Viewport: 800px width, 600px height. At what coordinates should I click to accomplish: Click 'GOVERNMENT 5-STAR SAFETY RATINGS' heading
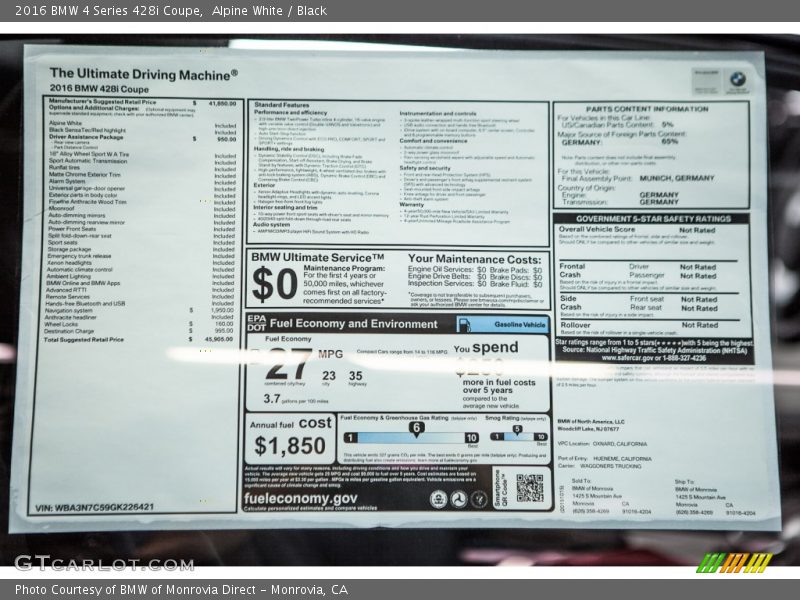point(653,219)
